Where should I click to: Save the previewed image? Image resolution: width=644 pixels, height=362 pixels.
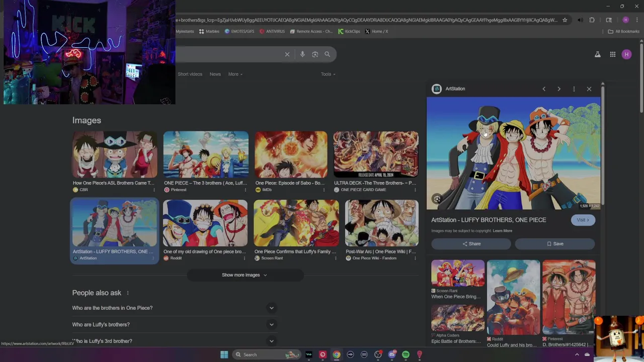(x=555, y=244)
